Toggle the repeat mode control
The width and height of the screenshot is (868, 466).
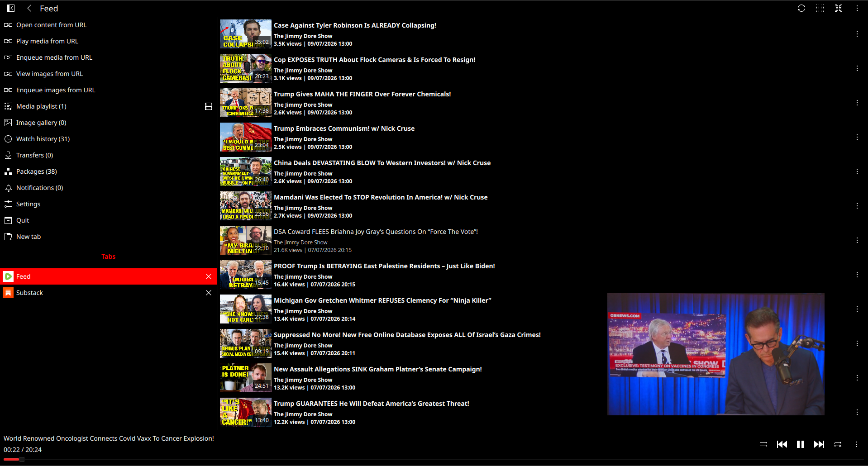click(838, 444)
